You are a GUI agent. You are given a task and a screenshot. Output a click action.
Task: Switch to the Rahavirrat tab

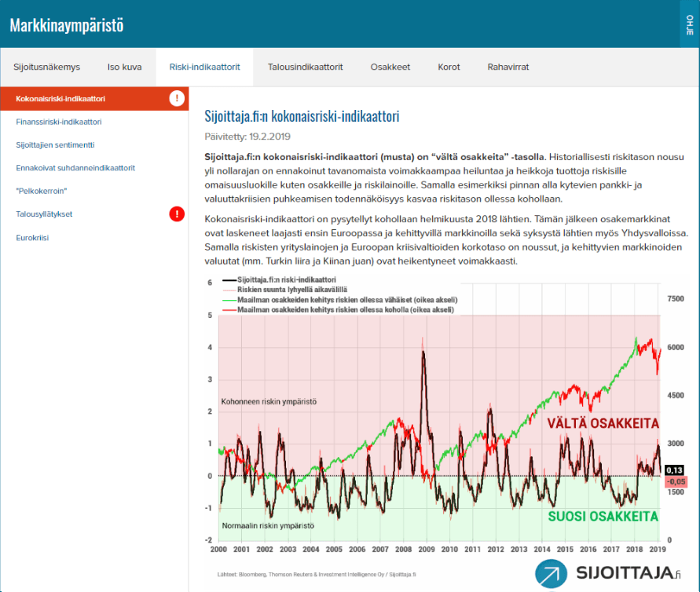(x=508, y=67)
